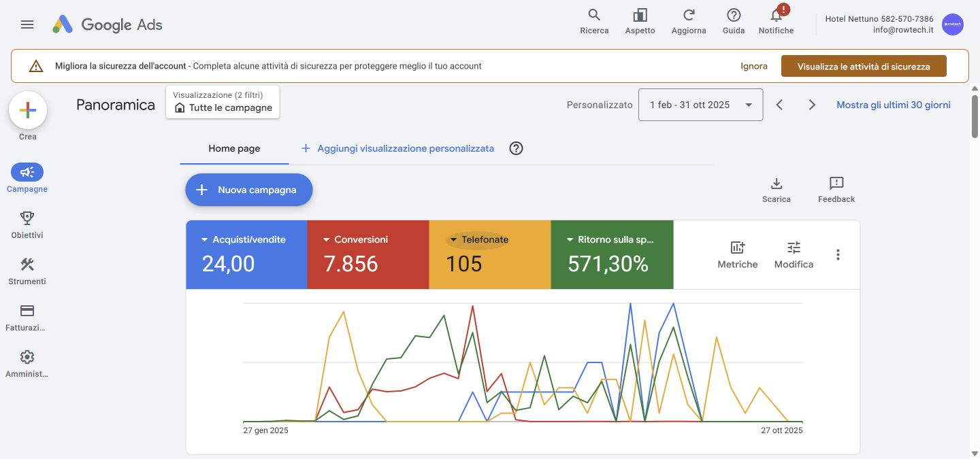
Task: Select the Home page tab
Action: tap(234, 148)
